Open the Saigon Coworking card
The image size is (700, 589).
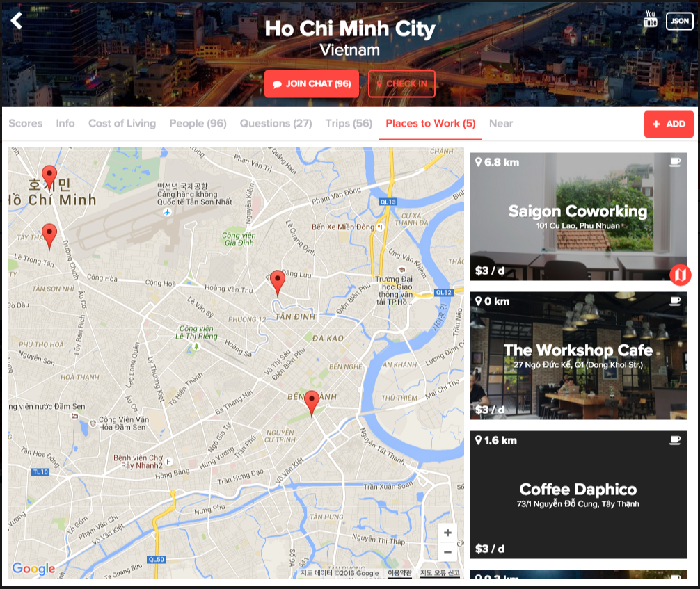point(578,216)
